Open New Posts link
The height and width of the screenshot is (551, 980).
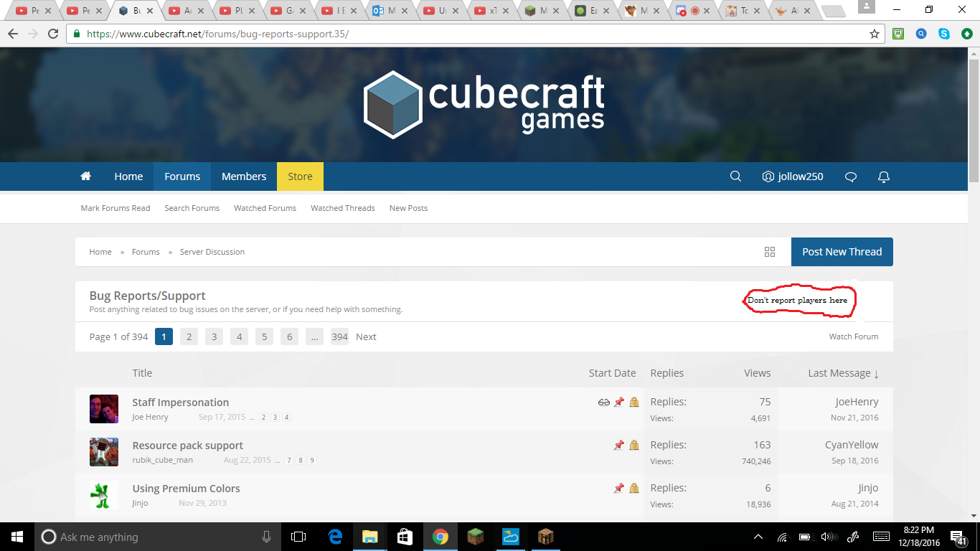pyautogui.click(x=408, y=208)
